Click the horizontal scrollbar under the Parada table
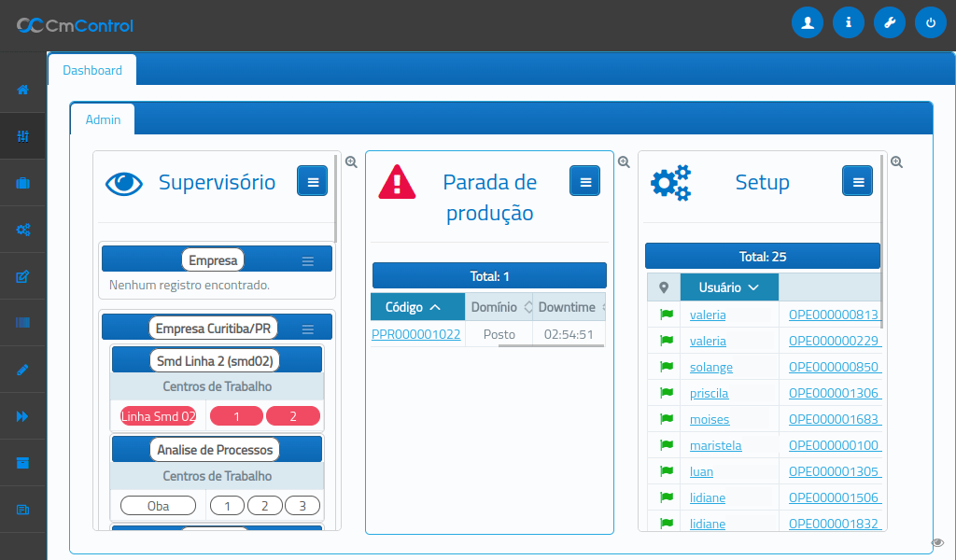The image size is (956, 560). tap(549, 346)
